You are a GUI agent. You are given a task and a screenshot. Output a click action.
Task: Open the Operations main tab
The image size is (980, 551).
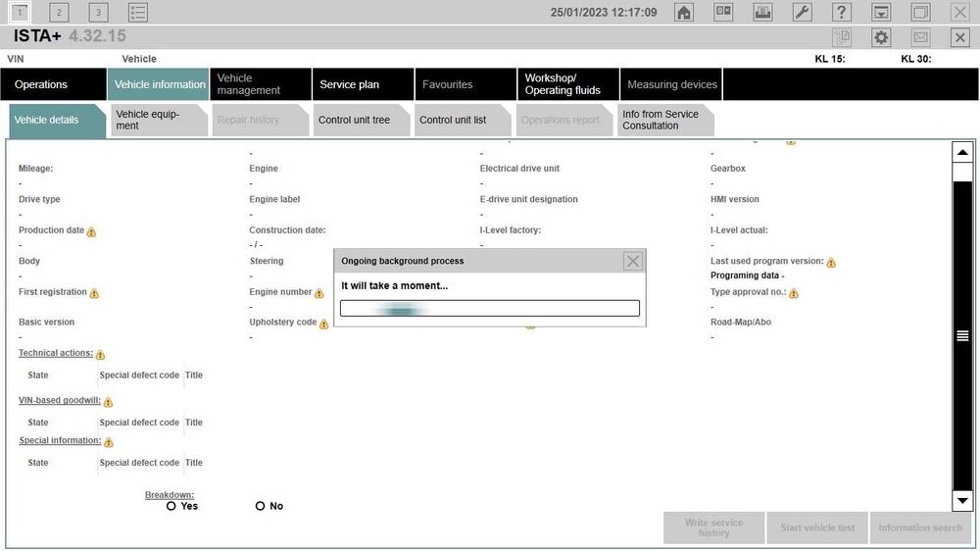(x=53, y=84)
